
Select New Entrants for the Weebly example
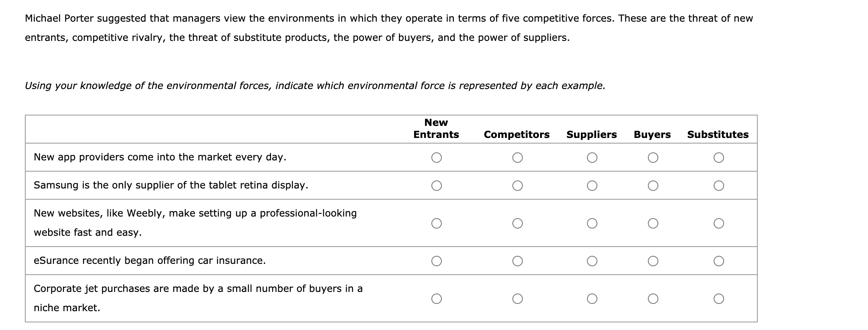click(437, 223)
